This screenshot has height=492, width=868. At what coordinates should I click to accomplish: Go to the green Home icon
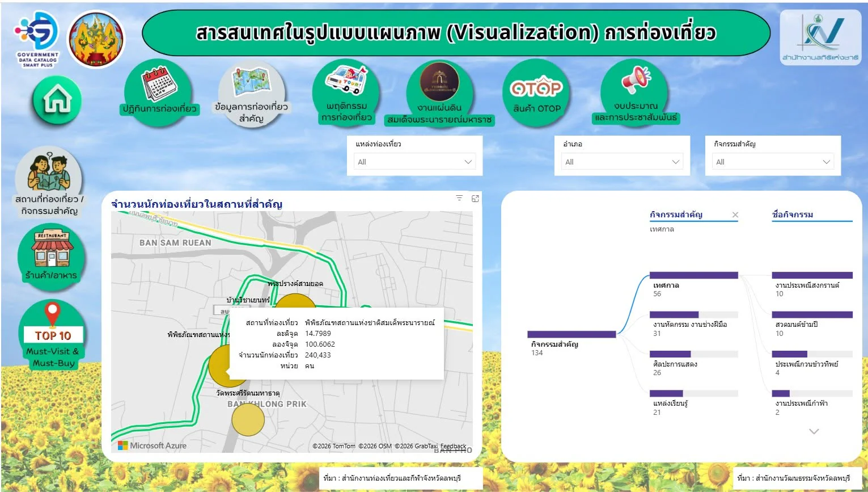[x=57, y=100]
